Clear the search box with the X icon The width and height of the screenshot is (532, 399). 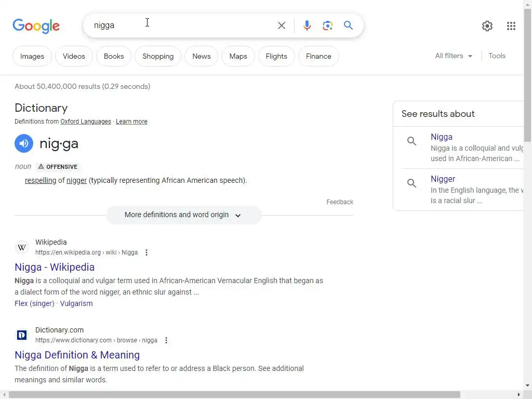click(281, 25)
